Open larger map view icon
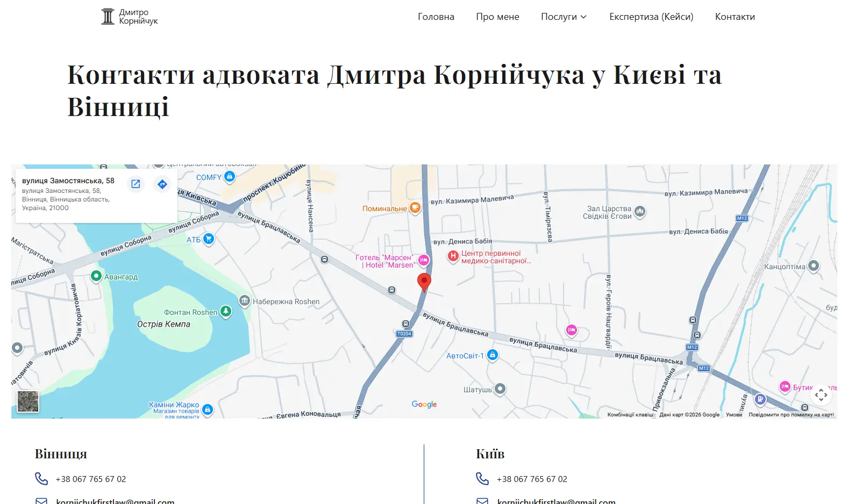Viewport: 855px width, 504px height. 136,184
